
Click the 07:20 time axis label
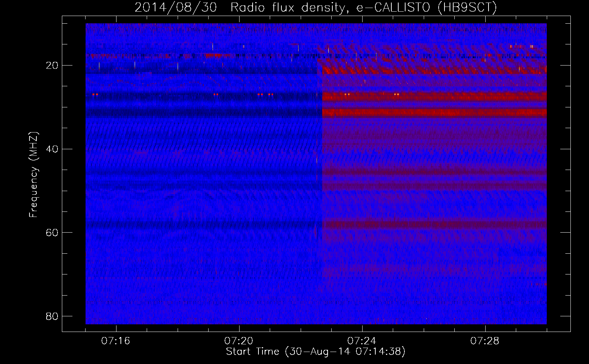239,341
